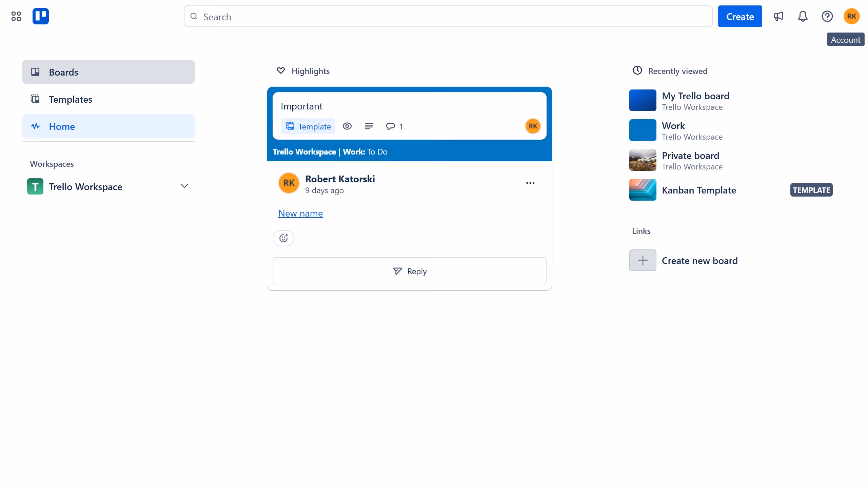The width and height of the screenshot is (868, 488).
Task: Open the Kanban Template thumbnail
Action: (643, 190)
